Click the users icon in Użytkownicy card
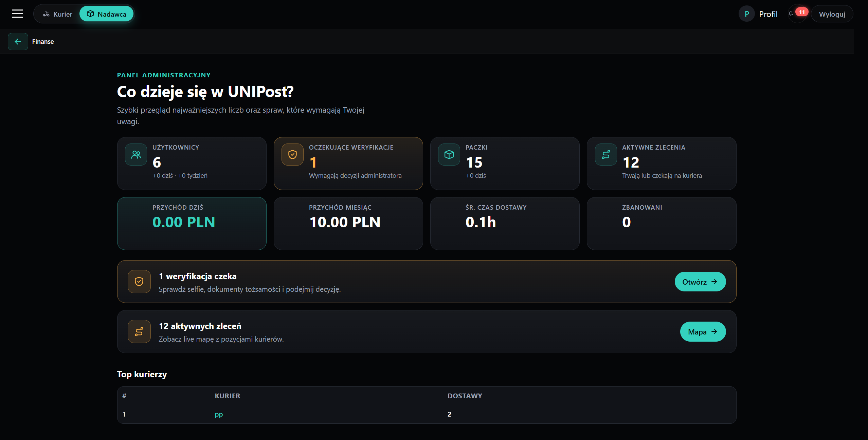This screenshot has width=868, height=440. pos(136,155)
